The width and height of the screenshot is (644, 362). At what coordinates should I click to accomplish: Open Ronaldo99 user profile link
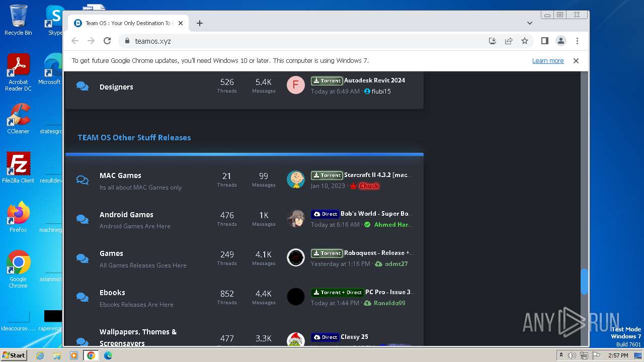[389, 303]
